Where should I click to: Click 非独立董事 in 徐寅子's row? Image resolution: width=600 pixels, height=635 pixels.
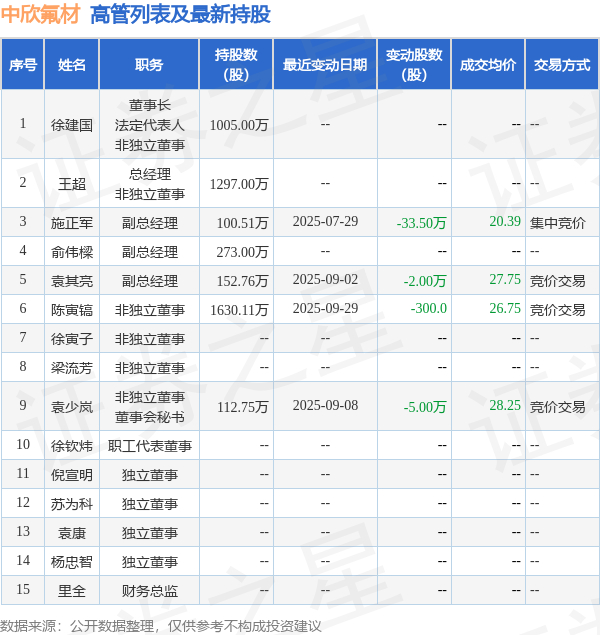click(149, 339)
